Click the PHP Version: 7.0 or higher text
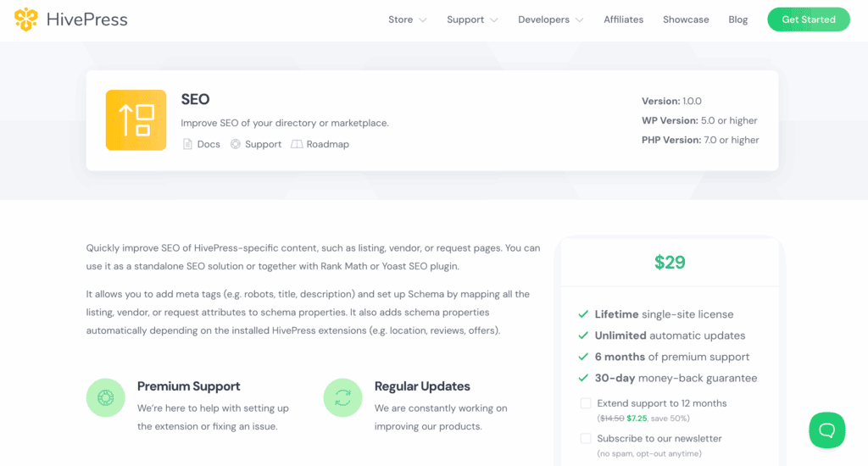This screenshot has height=466, width=868. [700, 140]
